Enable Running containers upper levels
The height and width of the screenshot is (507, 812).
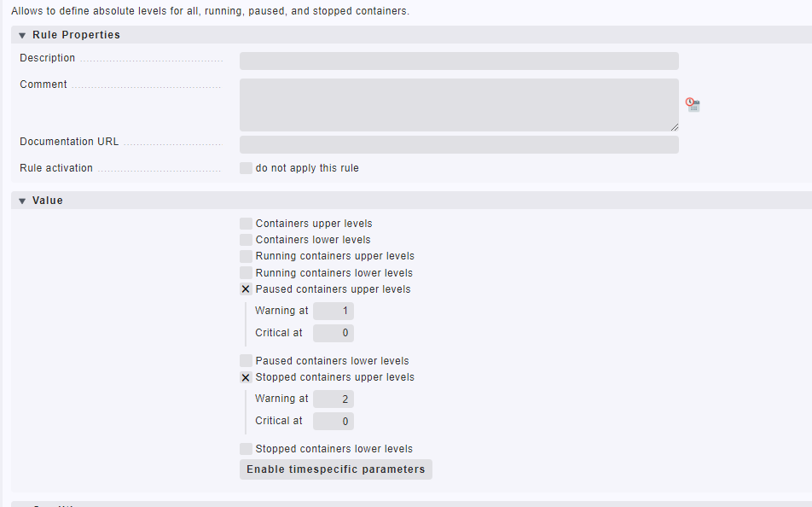(246, 256)
